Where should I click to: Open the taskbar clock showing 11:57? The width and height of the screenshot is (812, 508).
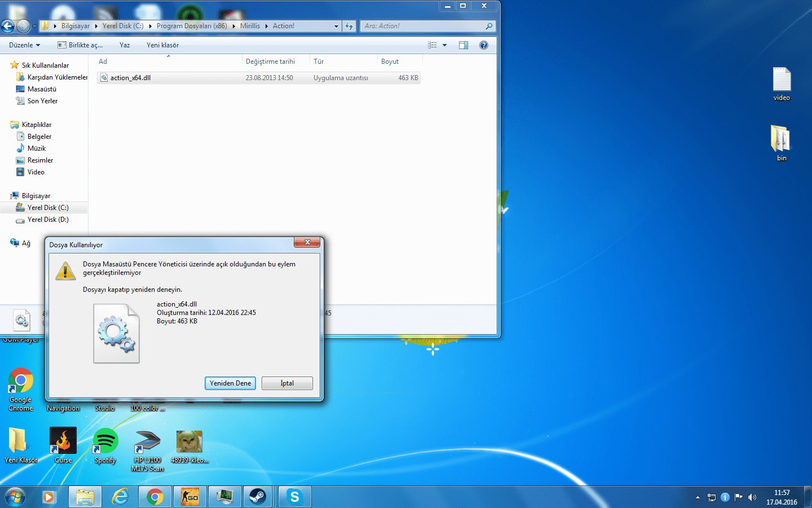click(782, 497)
